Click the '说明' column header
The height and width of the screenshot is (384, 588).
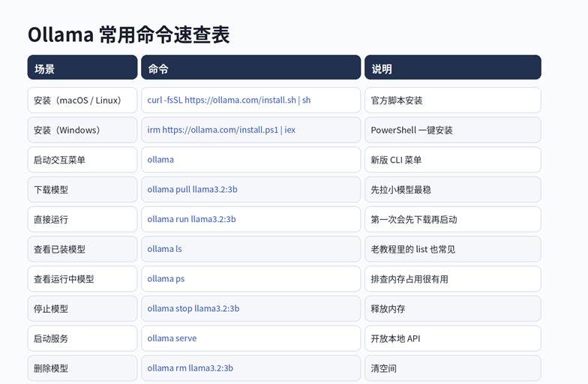(382, 68)
